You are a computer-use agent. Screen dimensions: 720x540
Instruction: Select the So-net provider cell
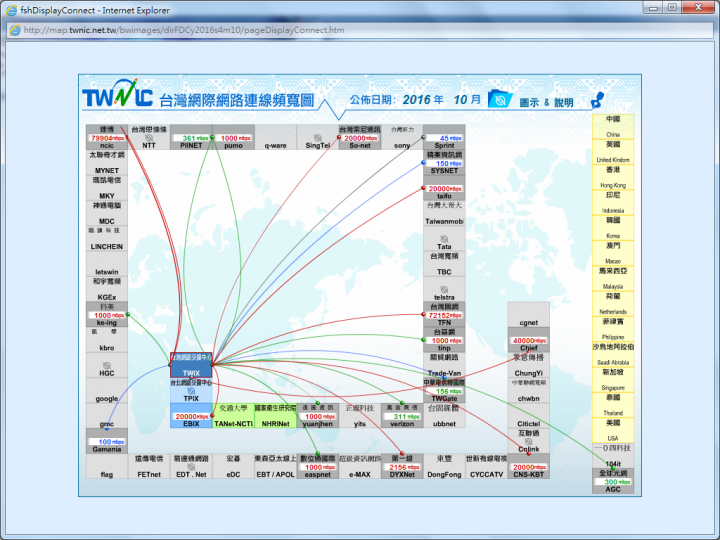click(x=360, y=137)
